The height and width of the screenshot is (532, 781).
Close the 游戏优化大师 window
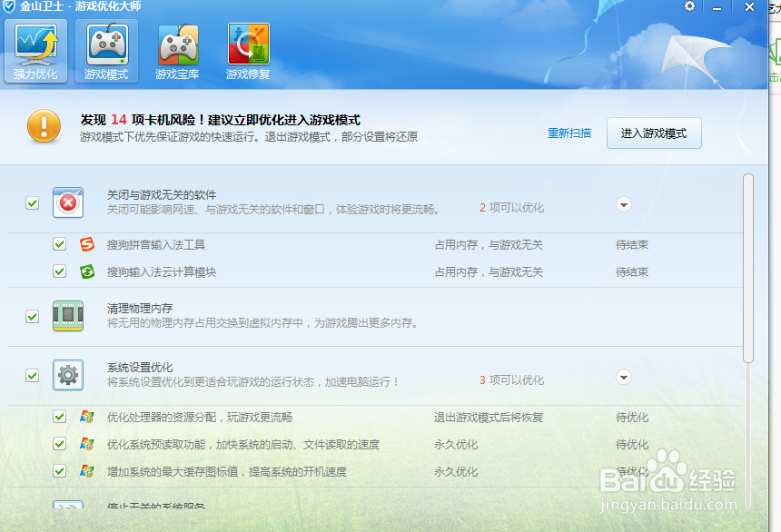point(749,7)
